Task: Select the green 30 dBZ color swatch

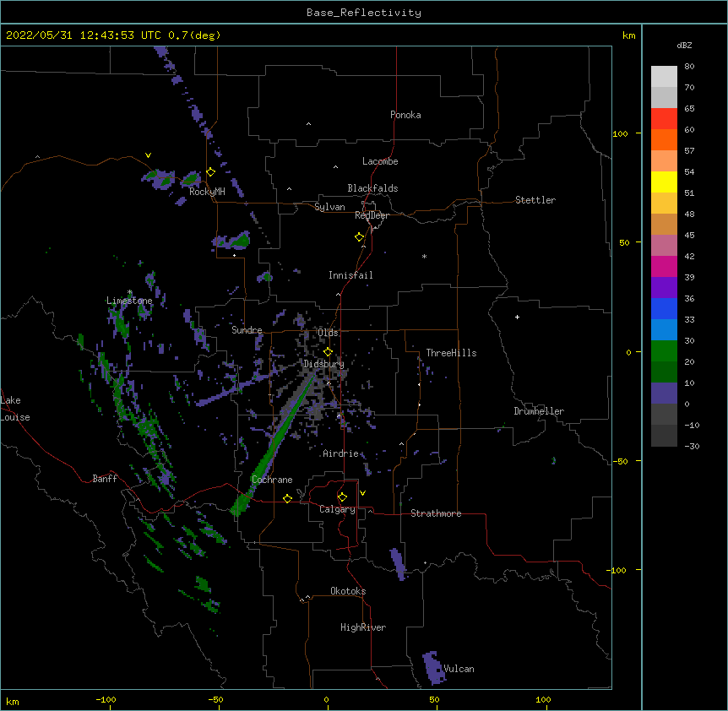Action: coord(664,351)
